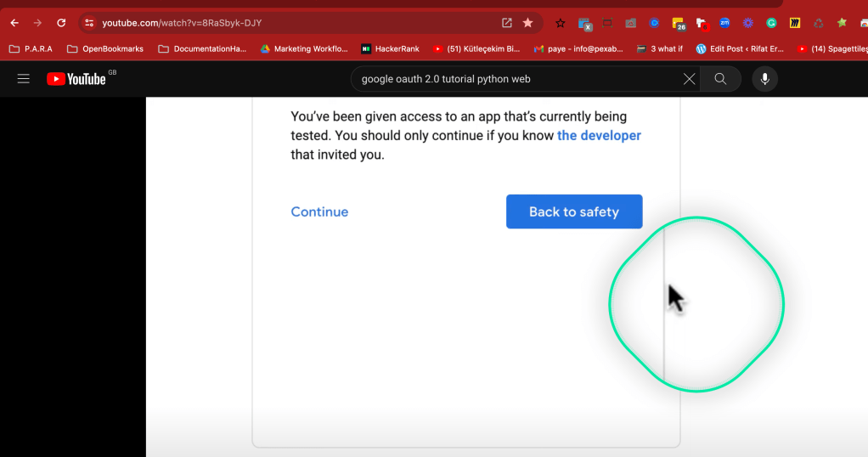Reload the page with the refresh icon
The width and height of the screenshot is (868, 457).
[x=61, y=23]
